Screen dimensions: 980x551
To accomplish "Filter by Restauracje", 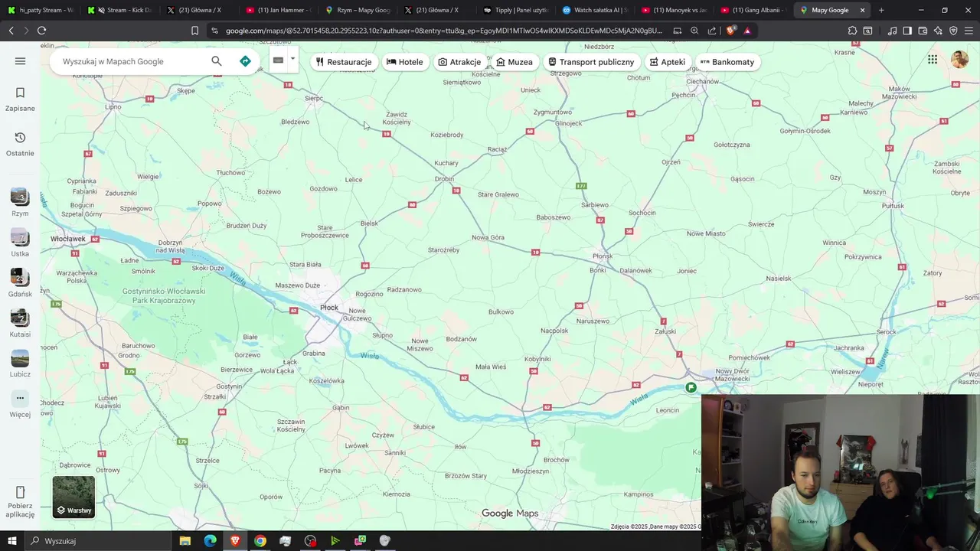I will click(x=344, y=62).
